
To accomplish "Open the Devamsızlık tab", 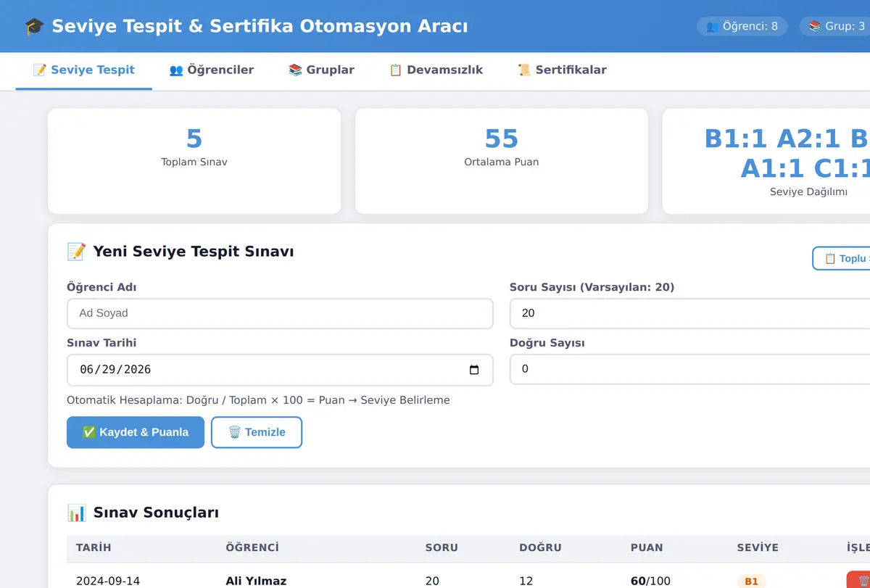I will (436, 70).
